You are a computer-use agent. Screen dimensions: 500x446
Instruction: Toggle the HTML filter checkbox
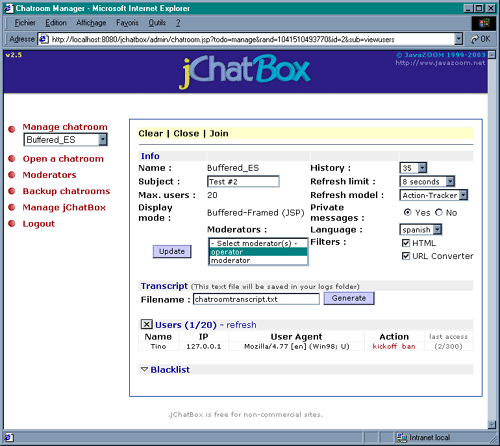click(406, 243)
